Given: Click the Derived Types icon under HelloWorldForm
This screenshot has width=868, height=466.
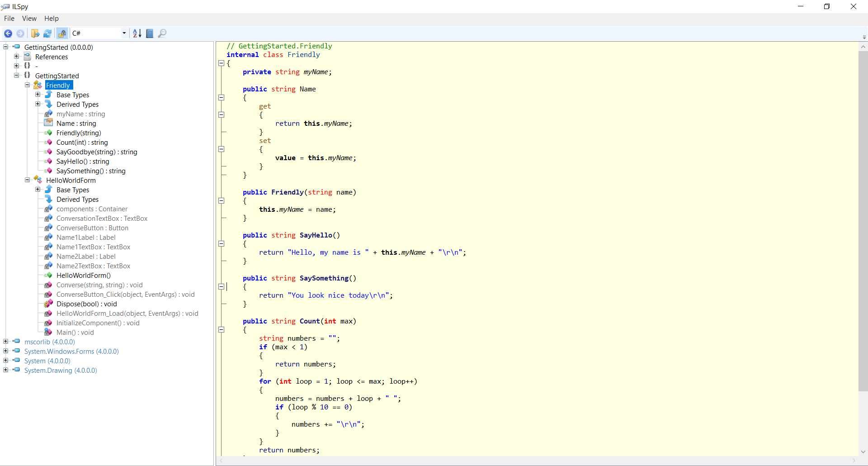Looking at the screenshot, I should point(48,199).
